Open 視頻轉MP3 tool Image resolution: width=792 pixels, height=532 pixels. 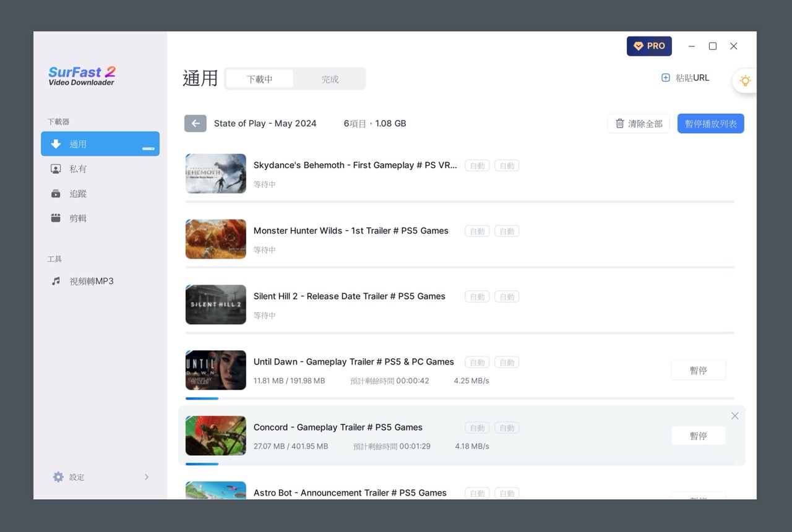[x=100, y=281]
